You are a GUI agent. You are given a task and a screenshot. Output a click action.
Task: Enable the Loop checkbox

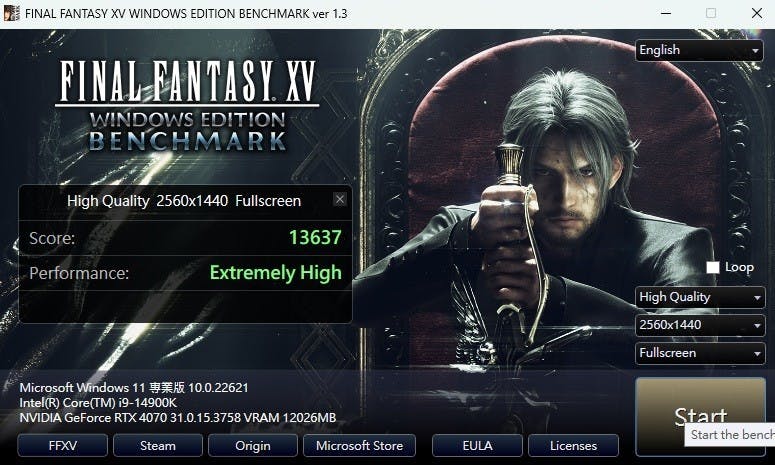pyautogui.click(x=713, y=267)
